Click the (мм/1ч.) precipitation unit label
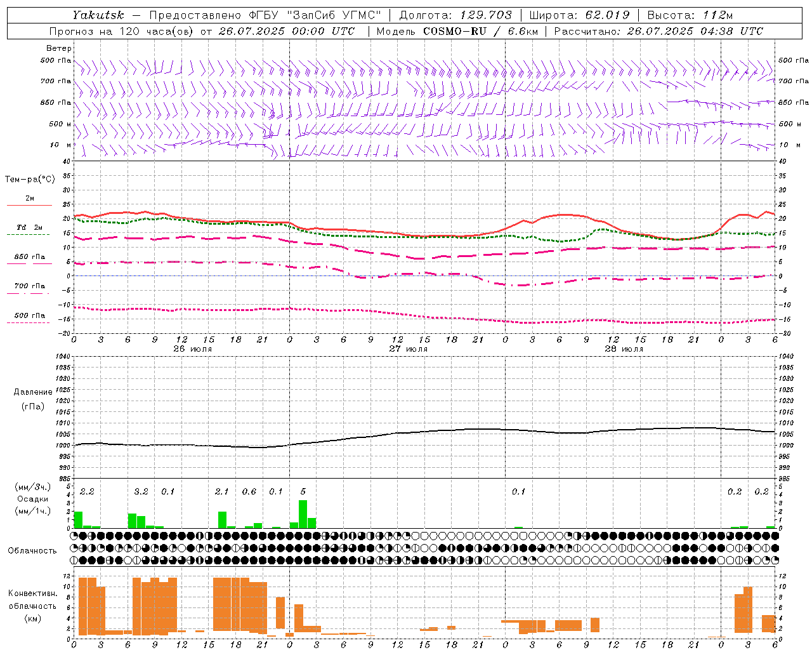812x650 pixels. [33, 511]
